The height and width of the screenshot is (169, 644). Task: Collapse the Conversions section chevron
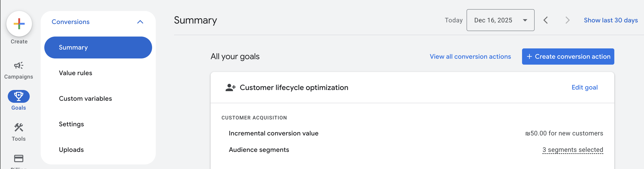(140, 22)
